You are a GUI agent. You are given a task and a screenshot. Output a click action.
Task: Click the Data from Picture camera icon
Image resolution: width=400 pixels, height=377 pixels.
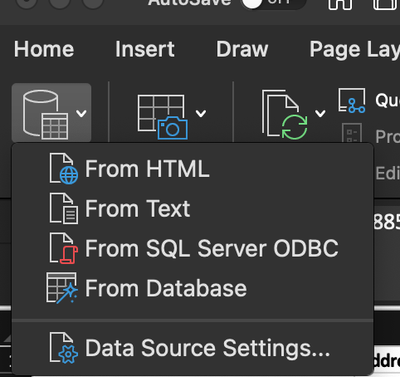coord(163,117)
